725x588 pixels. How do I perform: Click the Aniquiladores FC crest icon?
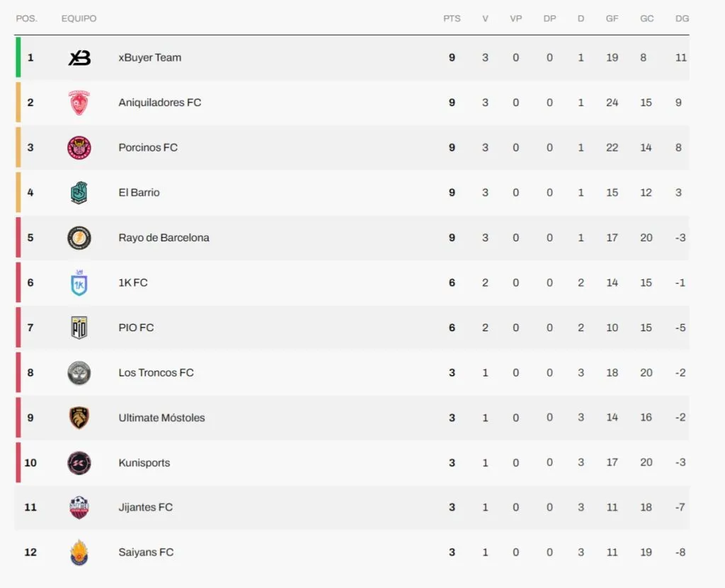[79, 103]
